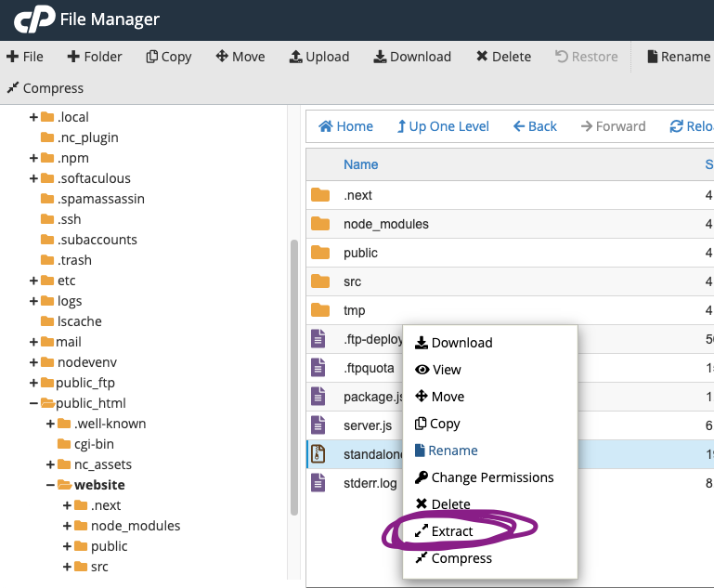Select .trash in the folder tree
The width and height of the screenshot is (714, 588).
[74, 260]
